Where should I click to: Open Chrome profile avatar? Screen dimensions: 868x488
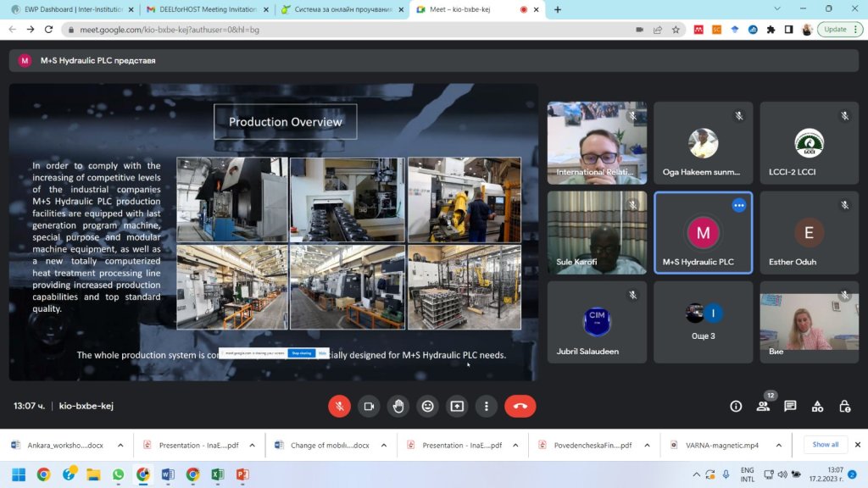(x=807, y=30)
